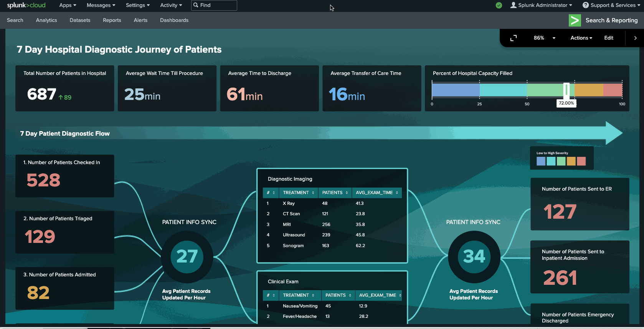
Task: Sort Diagnostic Imaging by PATIENTS column
Action: (x=335, y=193)
